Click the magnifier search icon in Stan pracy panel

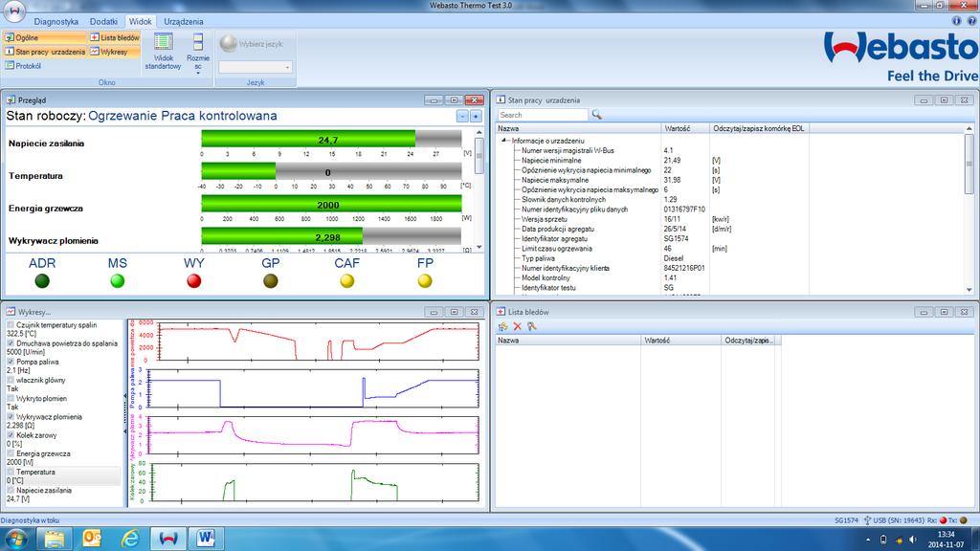[x=597, y=115]
